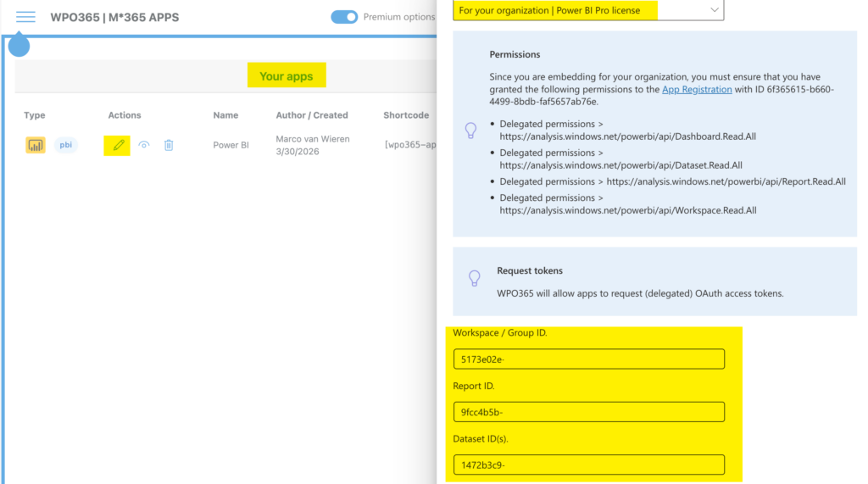Click the 'WPO365 | M*365 APPS' title

114,17
